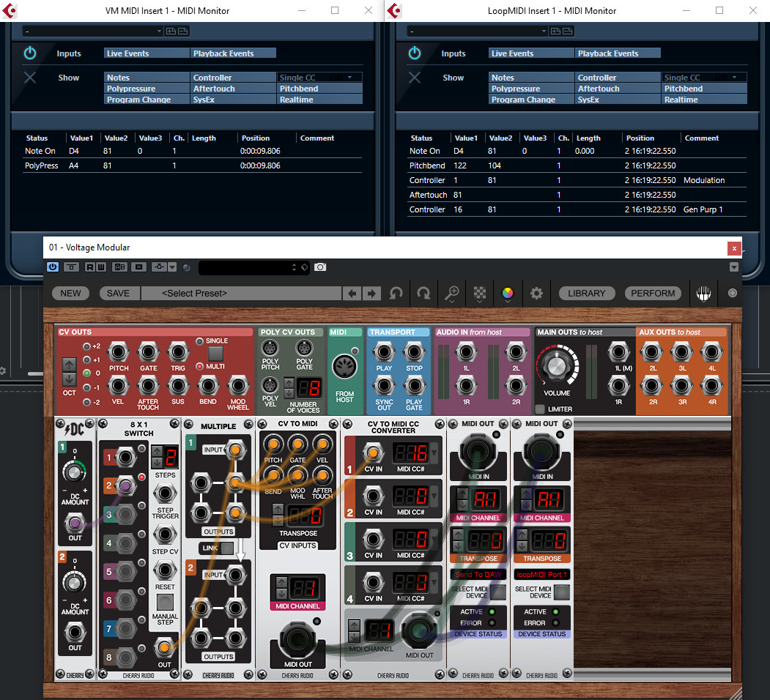The height and width of the screenshot is (700, 770).
Task: Open the zoom magnifier tool
Action: tap(451, 294)
